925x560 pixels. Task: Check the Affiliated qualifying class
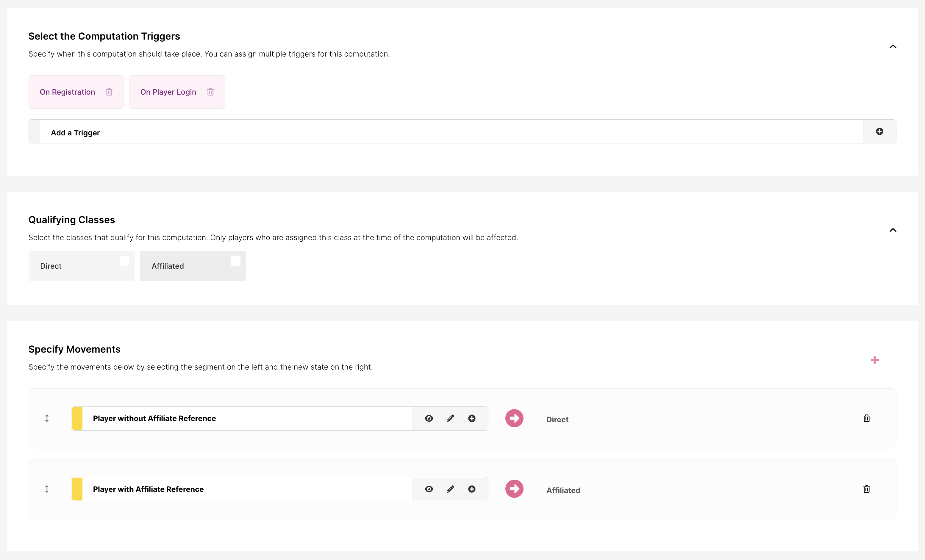235,261
